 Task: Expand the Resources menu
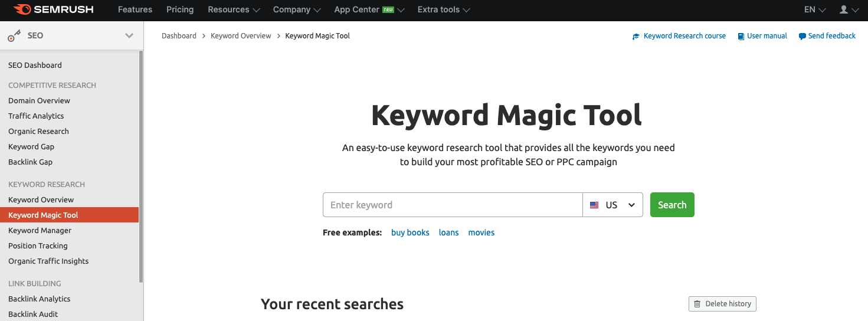(234, 9)
